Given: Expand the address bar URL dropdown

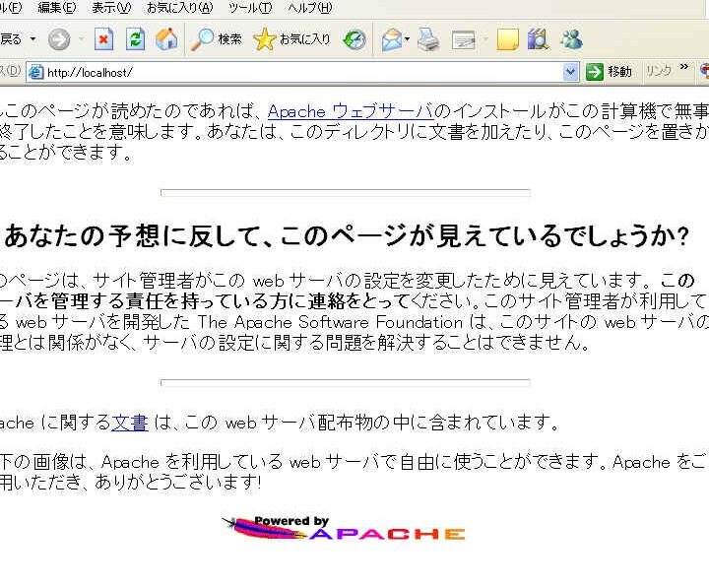Looking at the screenshot, I should pos(570,72).
